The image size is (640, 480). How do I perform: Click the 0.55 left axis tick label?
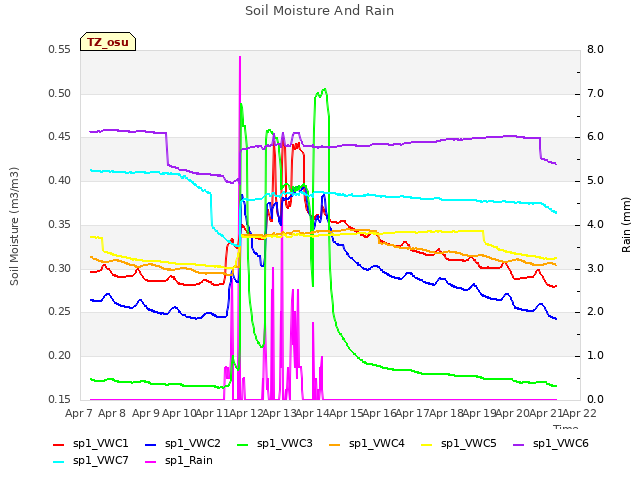60,50
